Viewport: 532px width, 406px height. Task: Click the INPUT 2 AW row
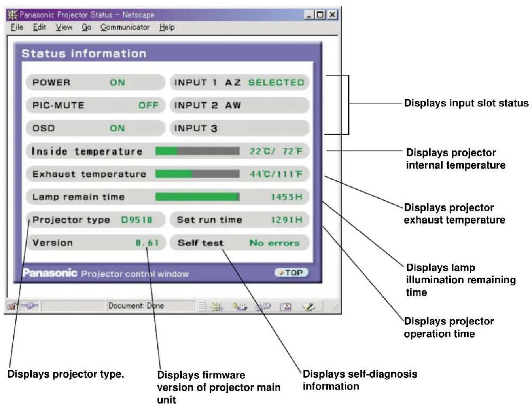(x=239, y=105)
